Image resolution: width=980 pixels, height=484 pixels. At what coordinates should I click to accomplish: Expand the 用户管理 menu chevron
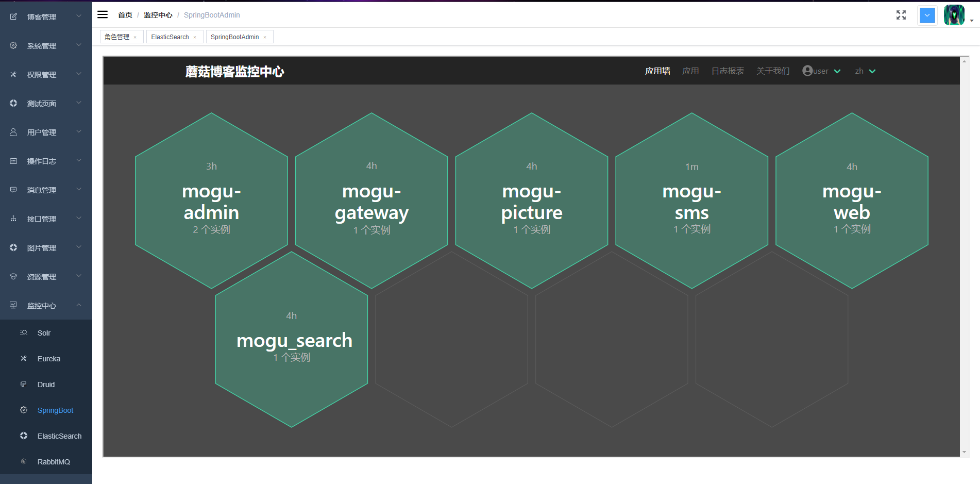click(x=79, y=131)
